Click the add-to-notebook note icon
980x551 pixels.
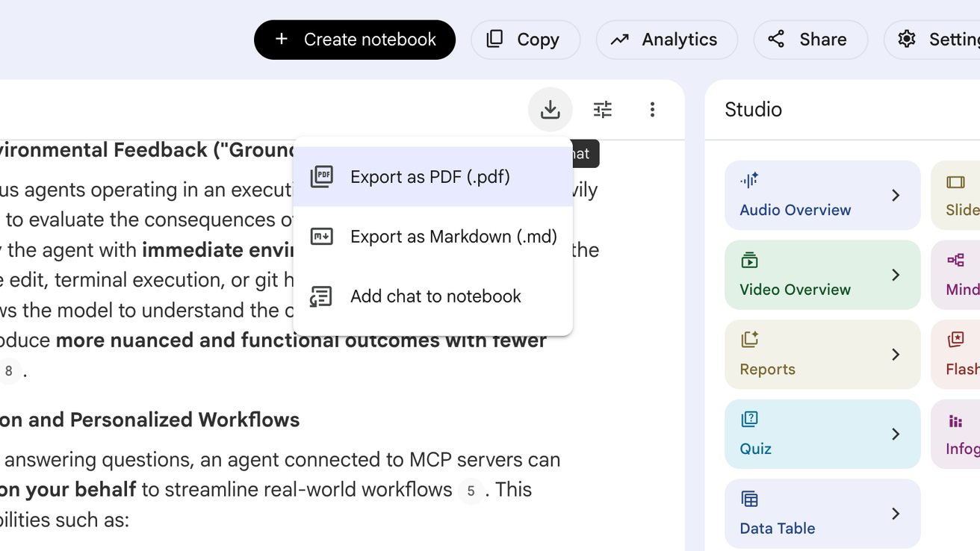(x=322, y=296)
